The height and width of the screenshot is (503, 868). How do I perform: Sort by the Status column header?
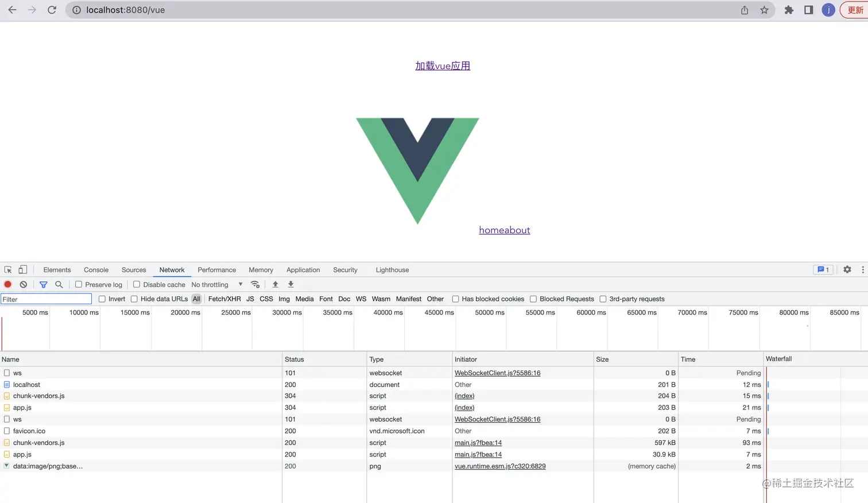click(x=324, y=359)
